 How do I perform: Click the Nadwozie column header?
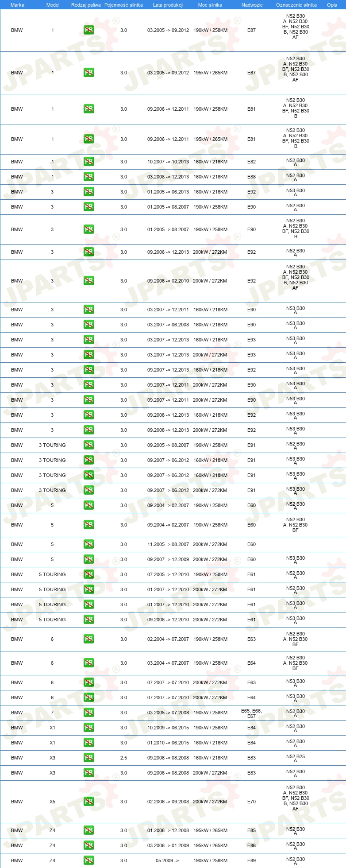pyautogui.click(x=252, y=5)
